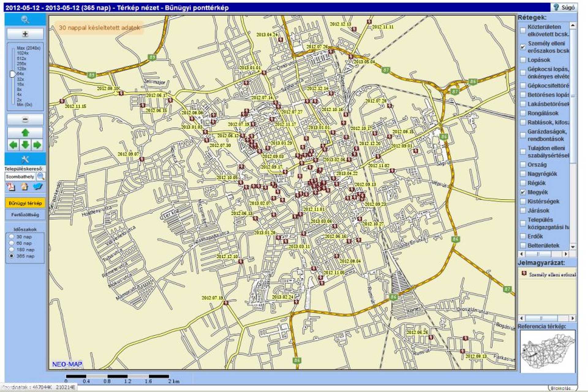Set zoom to Max (2048x) level

tap(28, 48)
